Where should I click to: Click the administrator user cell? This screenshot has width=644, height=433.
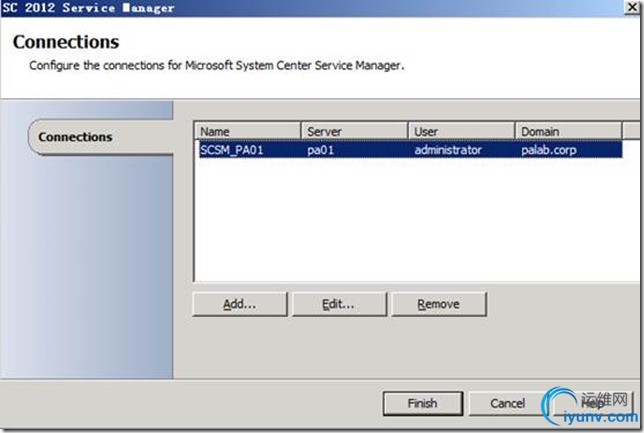pyautogui.click(x=448, y=150)
